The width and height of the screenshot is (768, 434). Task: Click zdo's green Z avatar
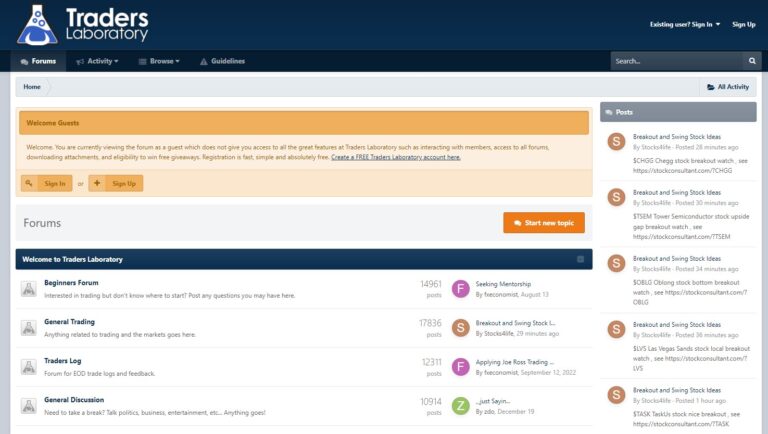pyautogui.click(x=460, y=406)
